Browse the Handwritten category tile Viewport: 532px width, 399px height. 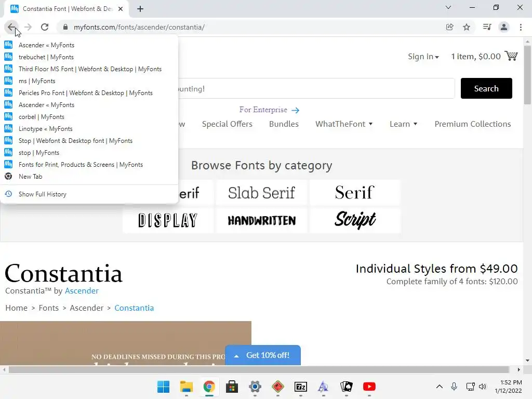(262, 220)
